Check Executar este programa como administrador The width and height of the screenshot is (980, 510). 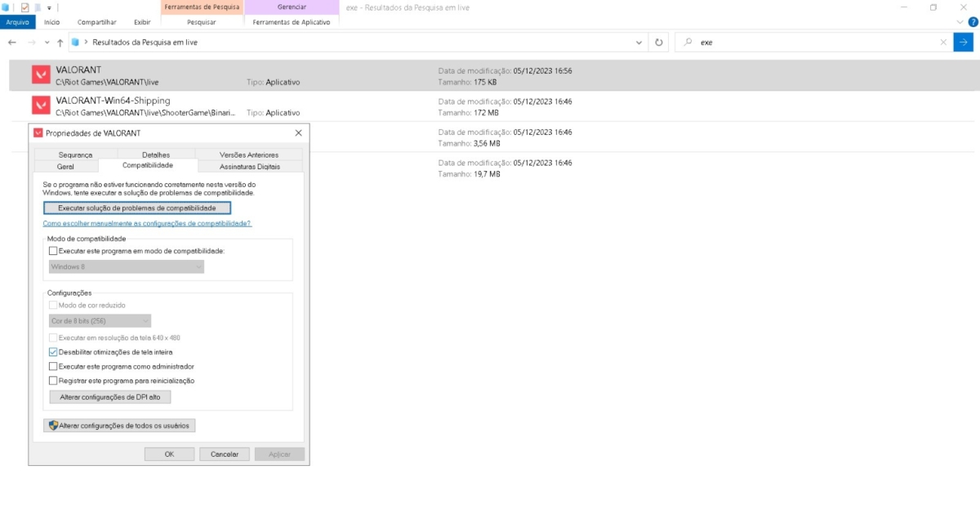point(54,366)
